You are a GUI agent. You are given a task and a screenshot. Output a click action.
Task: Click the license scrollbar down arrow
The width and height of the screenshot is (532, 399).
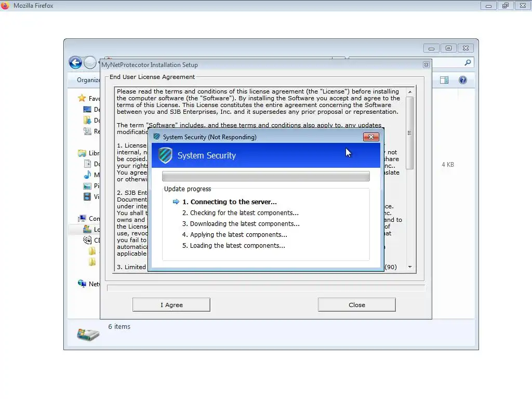pos(410,267)
